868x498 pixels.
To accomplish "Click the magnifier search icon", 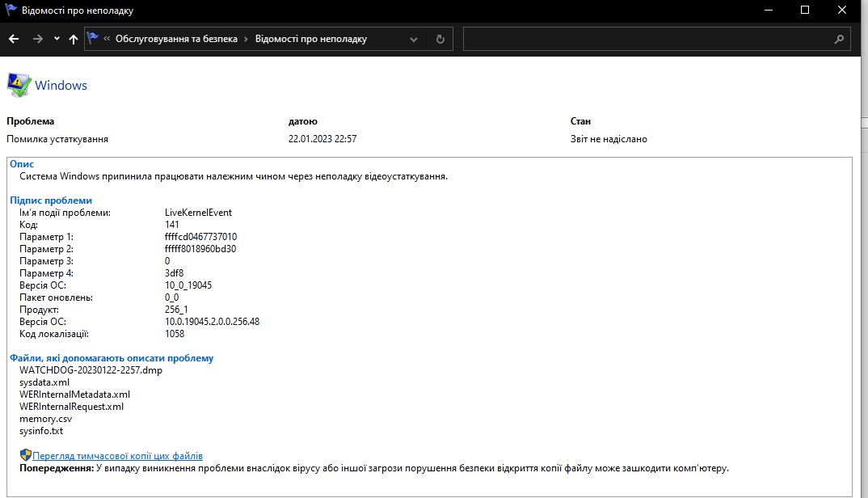I will point(839,39).
